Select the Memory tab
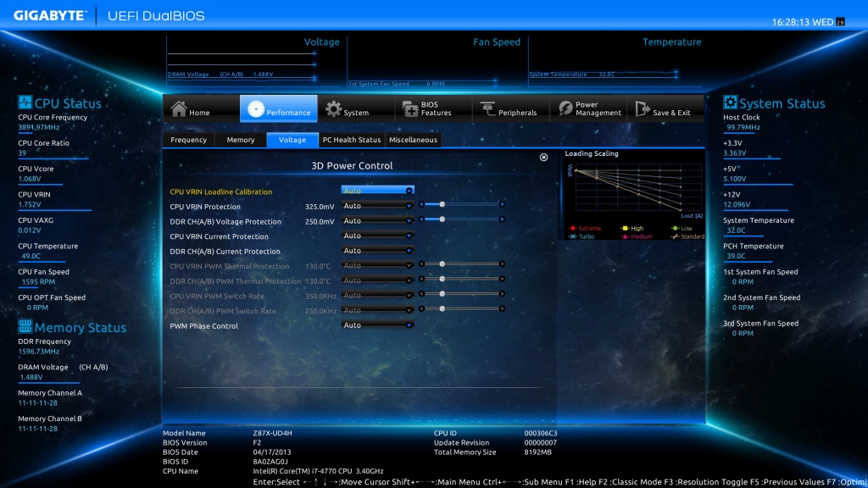The image size is (868, 488). (241, 140)
